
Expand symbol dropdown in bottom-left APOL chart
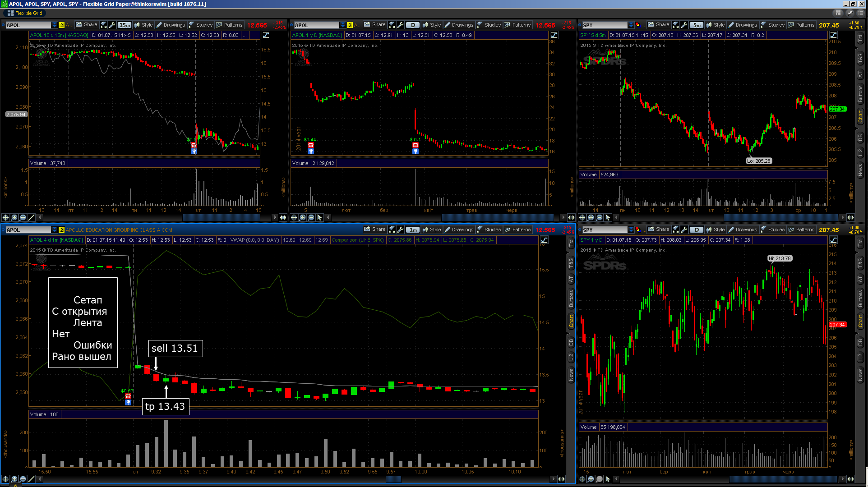[54, 230]
